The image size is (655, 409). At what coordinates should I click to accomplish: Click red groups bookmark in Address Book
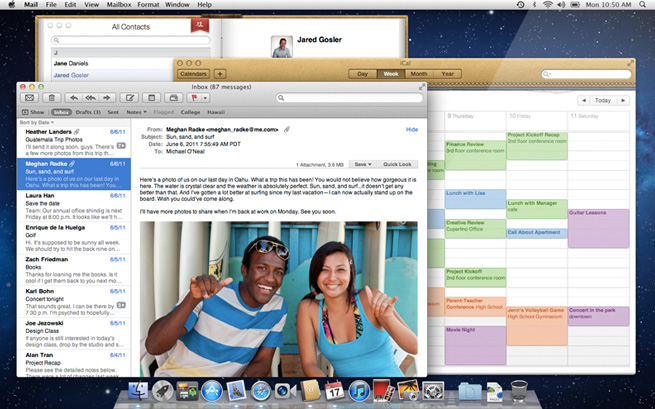[x=200, y=25]
